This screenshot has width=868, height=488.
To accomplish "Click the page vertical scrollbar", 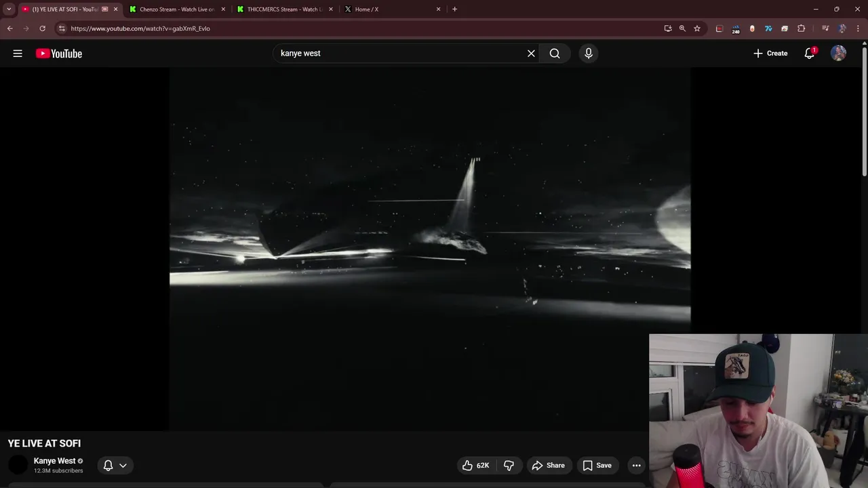I will 864,112.
